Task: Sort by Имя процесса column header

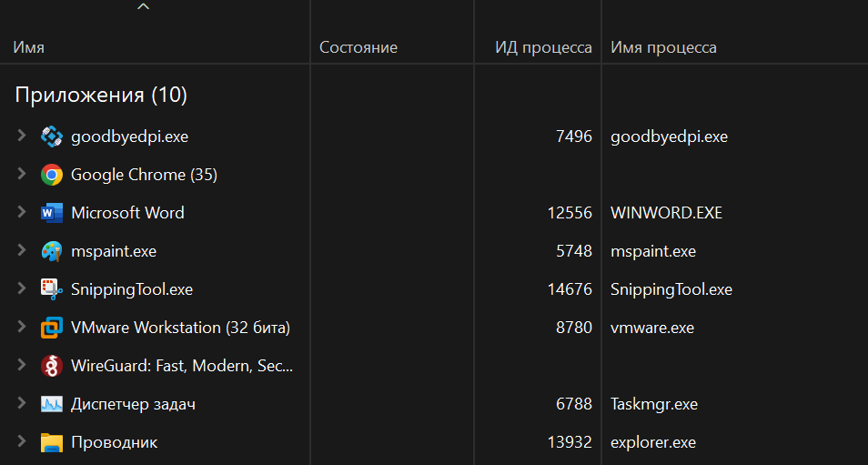Action: 663,47
